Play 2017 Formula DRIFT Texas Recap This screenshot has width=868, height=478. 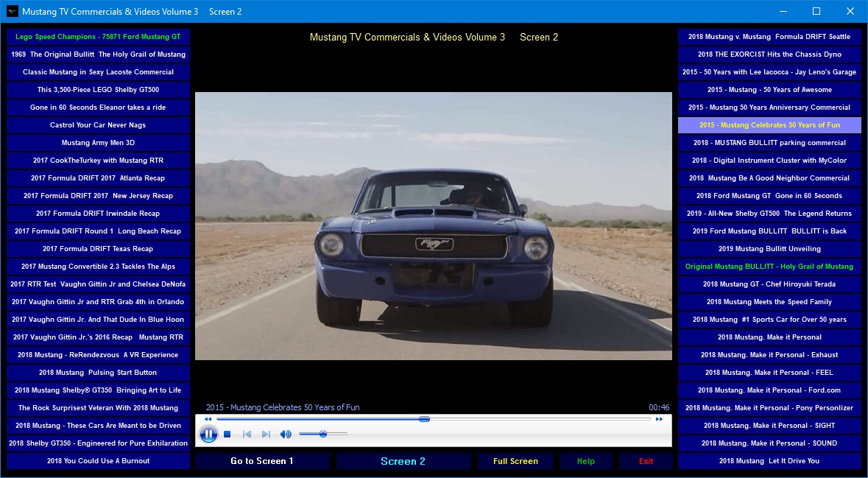pos(98,249)
